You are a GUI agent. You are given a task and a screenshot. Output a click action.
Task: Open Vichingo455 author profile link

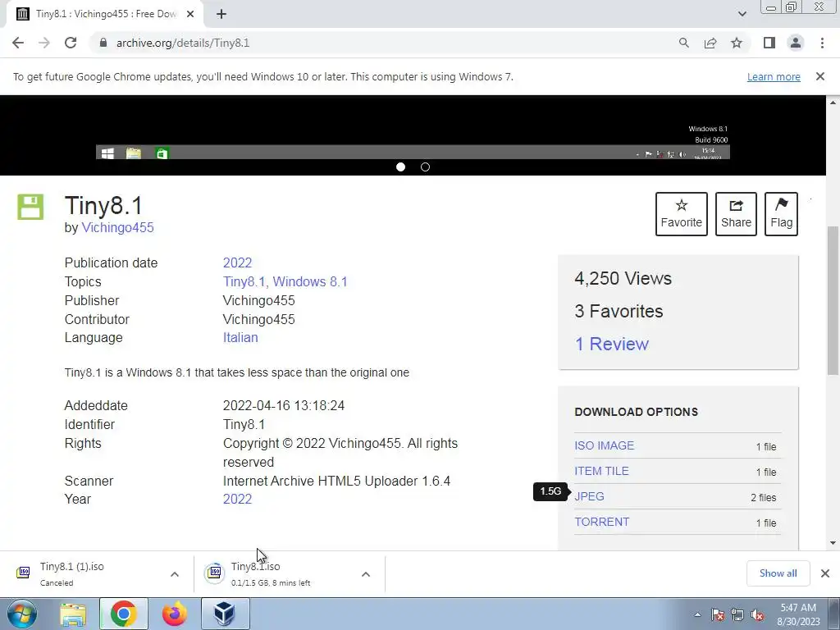[117, 228]
